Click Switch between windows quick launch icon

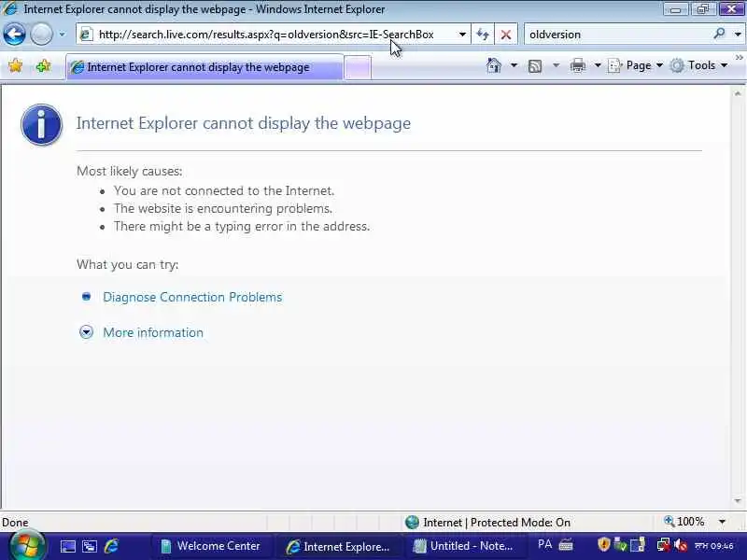(x=90, y=546)
